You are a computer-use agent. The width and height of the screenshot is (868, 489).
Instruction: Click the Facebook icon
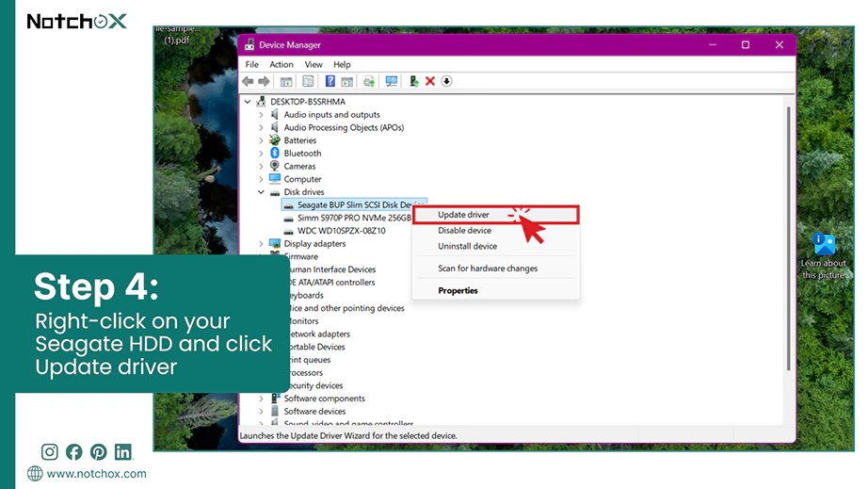pos(73,452)
